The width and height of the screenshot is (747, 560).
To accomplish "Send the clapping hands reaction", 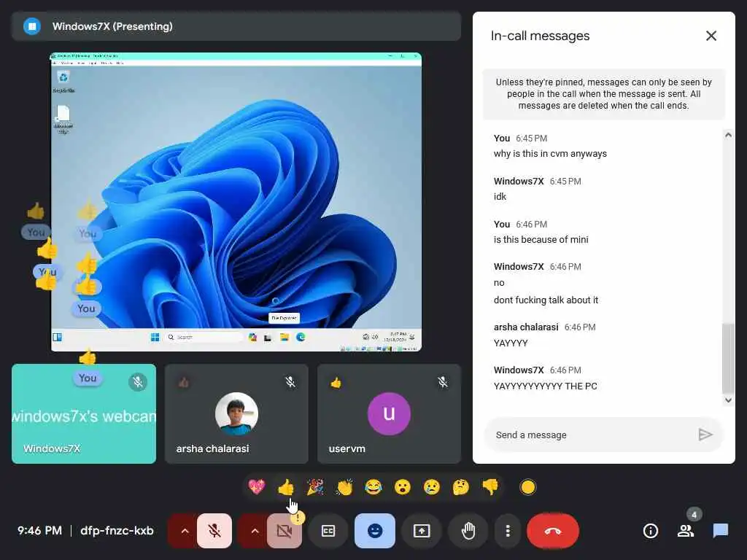I will pos(344,487).
